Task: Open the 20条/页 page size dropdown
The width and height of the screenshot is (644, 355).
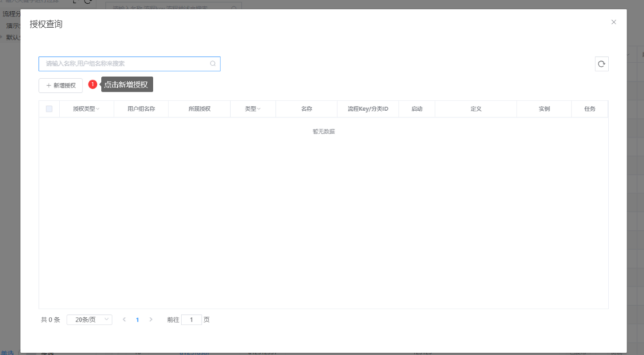Action: click(x=89, y=320)
